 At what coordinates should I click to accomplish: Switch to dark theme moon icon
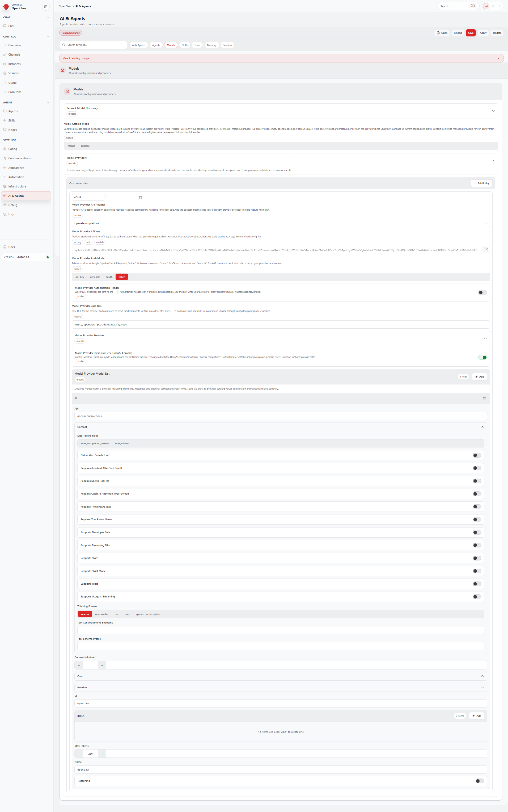coord(499,6)
